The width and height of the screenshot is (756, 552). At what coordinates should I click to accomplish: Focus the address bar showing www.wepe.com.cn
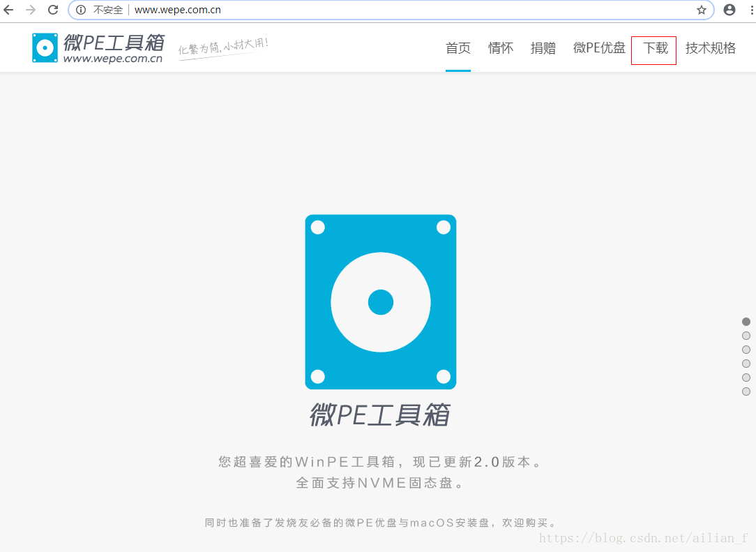[391, 10]
